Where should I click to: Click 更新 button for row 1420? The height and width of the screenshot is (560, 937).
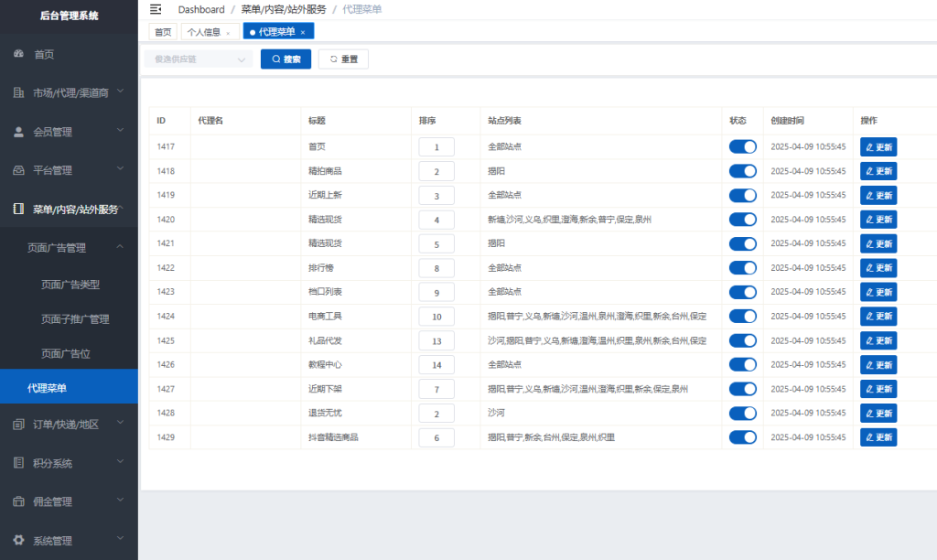coord(878,220)
